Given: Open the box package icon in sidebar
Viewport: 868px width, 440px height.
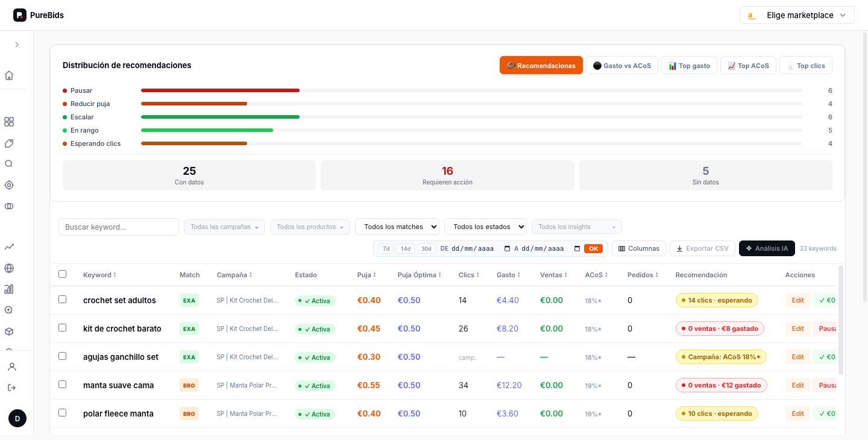Looking at the screenshot, I should click(9, 332).
